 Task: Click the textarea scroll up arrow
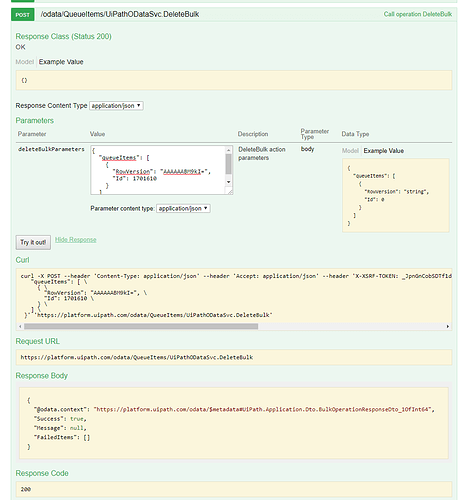(x=229, y=151)
